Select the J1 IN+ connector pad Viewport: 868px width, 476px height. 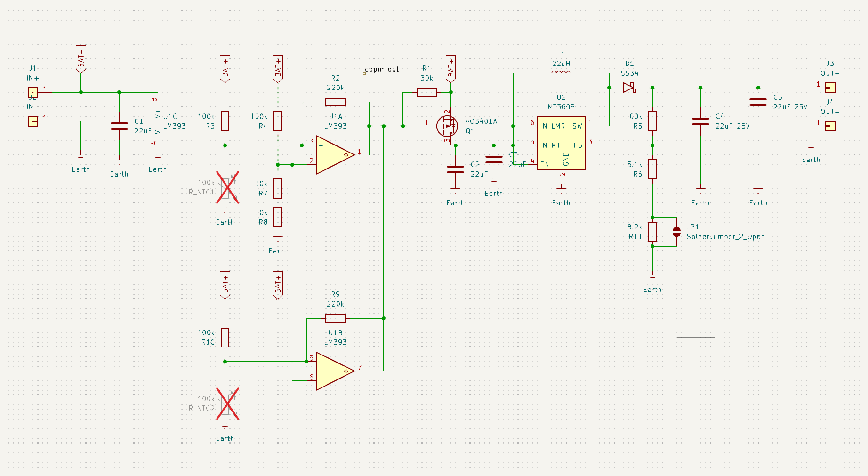33,92
